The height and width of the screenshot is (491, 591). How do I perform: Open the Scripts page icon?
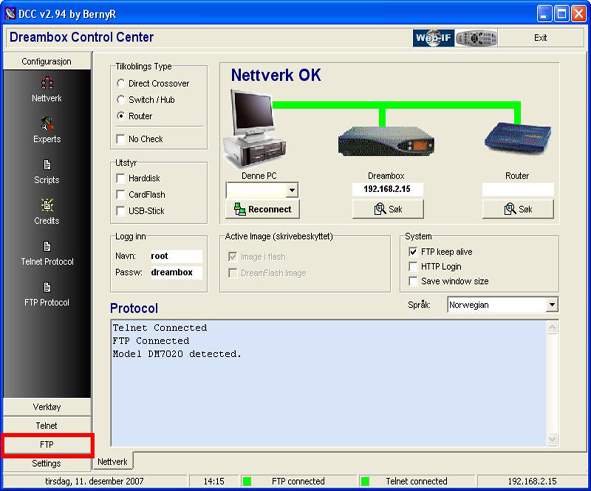47,165
